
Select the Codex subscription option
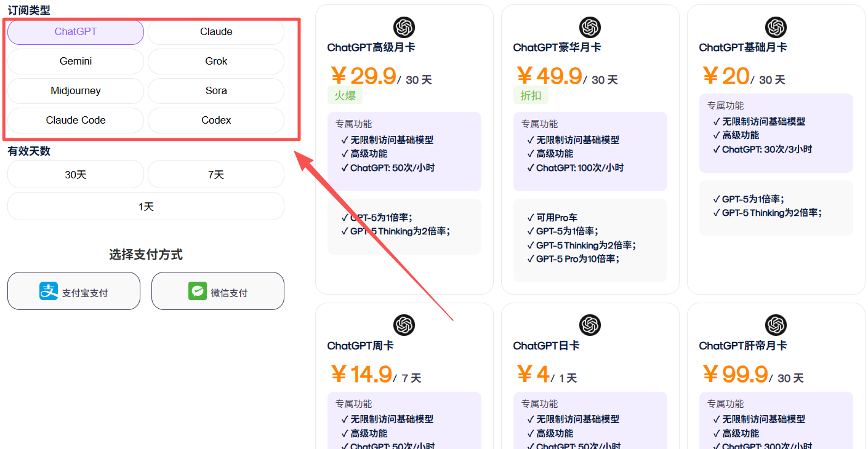coord(216,121)
